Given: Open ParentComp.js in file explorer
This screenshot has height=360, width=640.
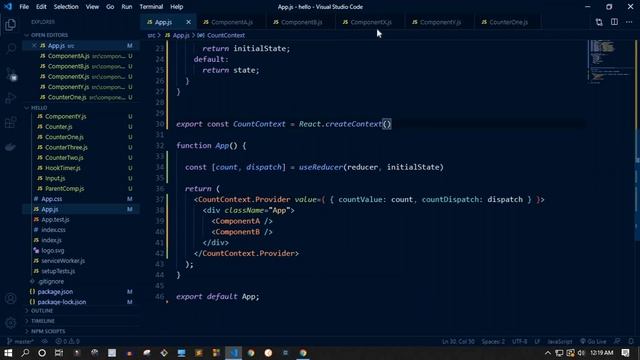Looking at the screenshot, I should tap(81, 189).
